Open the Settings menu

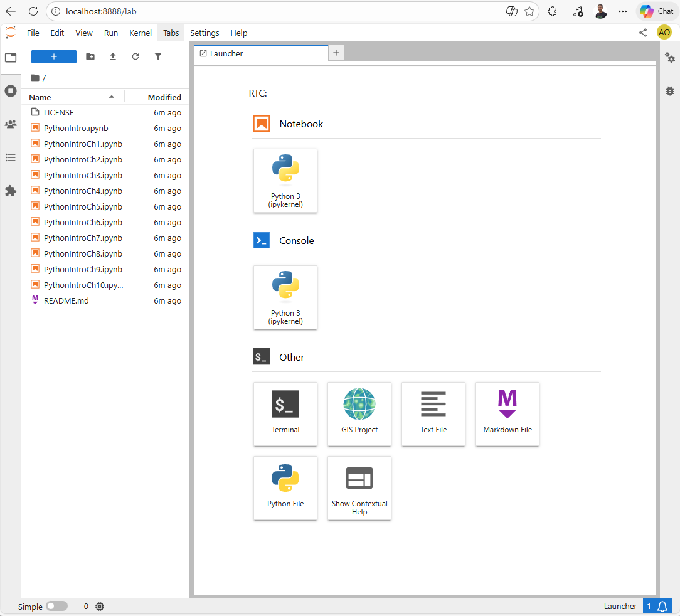point(205,33)
